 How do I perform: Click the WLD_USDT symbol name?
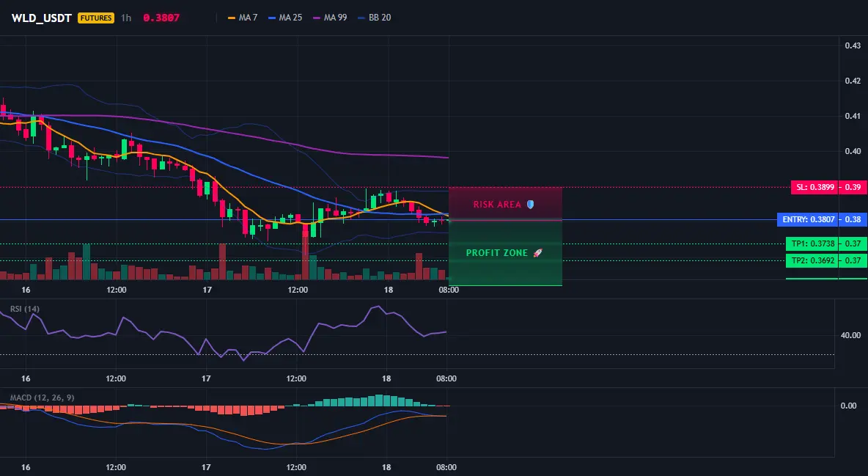point(42,18)
